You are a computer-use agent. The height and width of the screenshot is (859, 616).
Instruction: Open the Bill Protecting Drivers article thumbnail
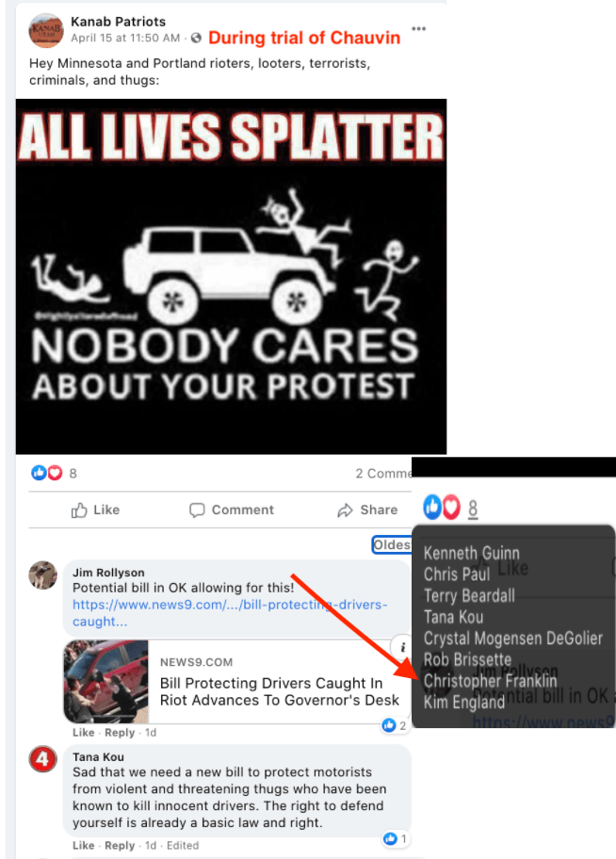point(106,682)
